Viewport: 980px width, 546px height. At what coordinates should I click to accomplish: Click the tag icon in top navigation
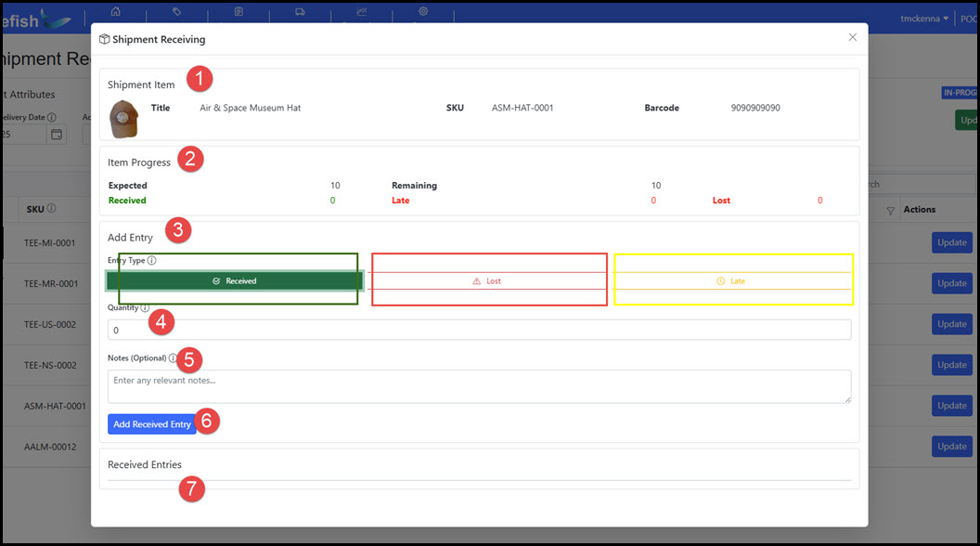click(x=177, y=12)
